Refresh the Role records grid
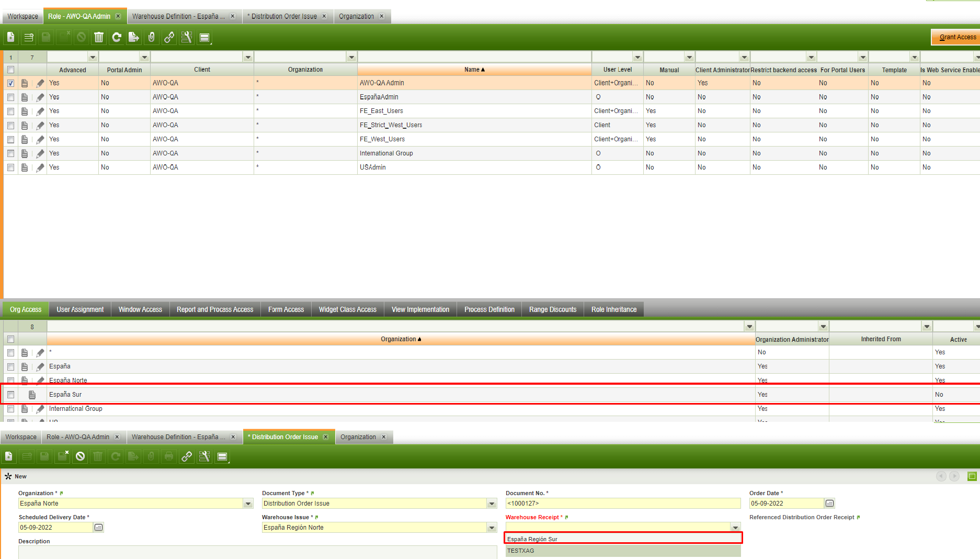980x559 pixels. tap(117, 37)
